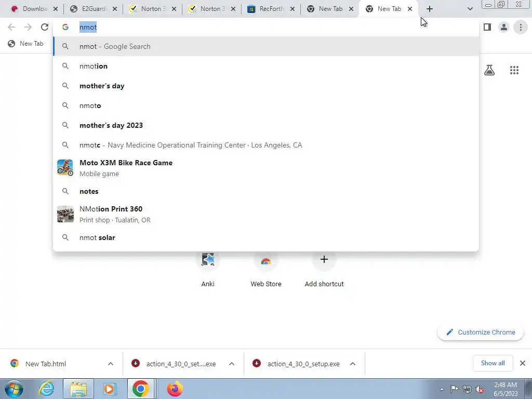
Task: Launch Firefox from taskbar
Action: 175,389
